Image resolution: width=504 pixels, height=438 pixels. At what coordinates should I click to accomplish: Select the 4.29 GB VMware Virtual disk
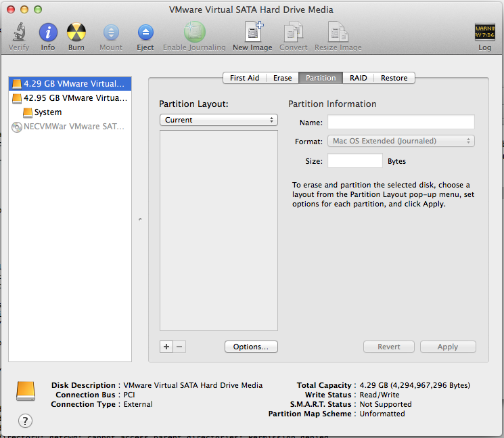click(x=70, y=84)
